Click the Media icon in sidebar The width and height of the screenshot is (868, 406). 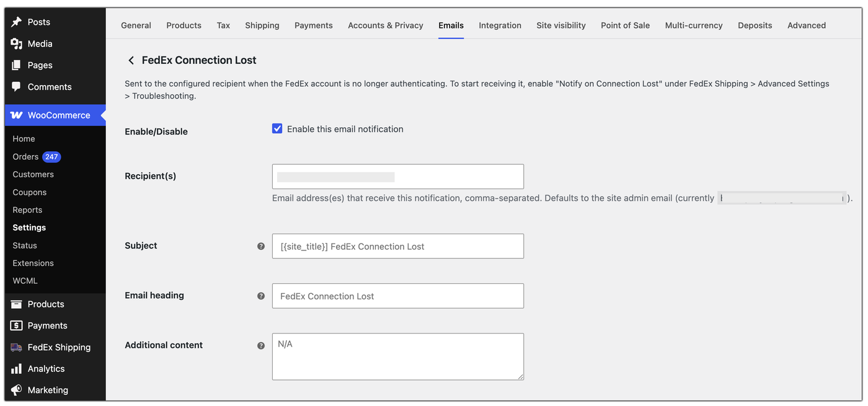click(16, 43)
